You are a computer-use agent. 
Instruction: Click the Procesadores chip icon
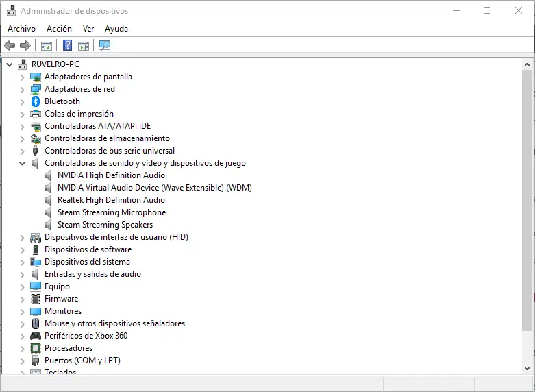point(36,348)
